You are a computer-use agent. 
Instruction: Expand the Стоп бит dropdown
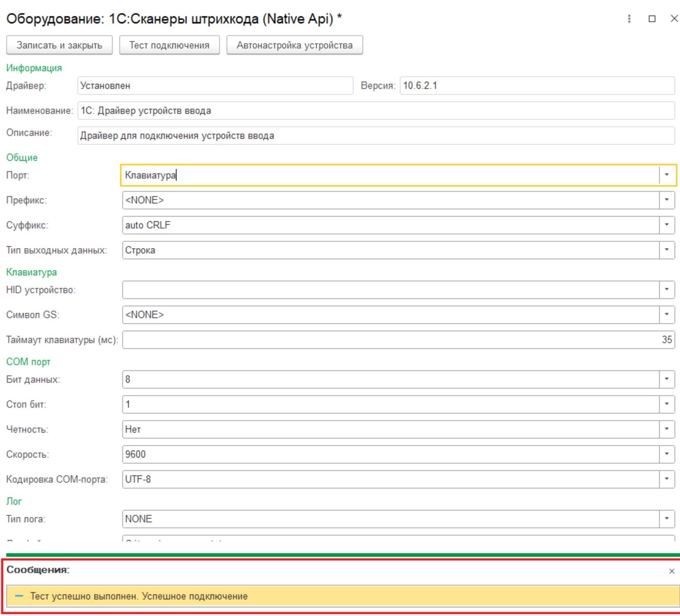tap(667, 404)
